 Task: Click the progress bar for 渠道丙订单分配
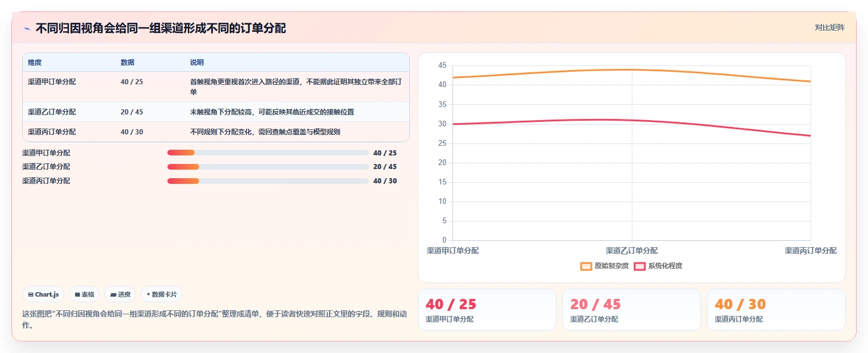(268, 181)
